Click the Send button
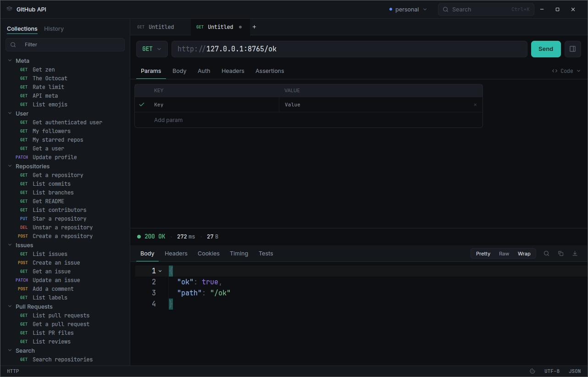The image size is (588, 377). tap(546, 49)
